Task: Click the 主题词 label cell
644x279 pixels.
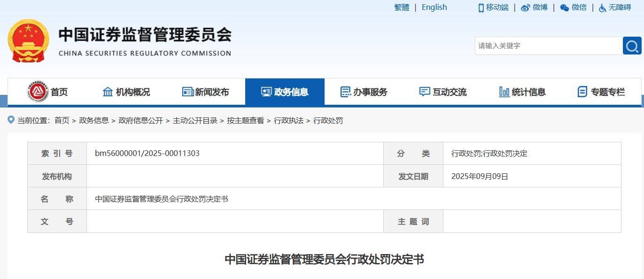Action: [413, 222]
